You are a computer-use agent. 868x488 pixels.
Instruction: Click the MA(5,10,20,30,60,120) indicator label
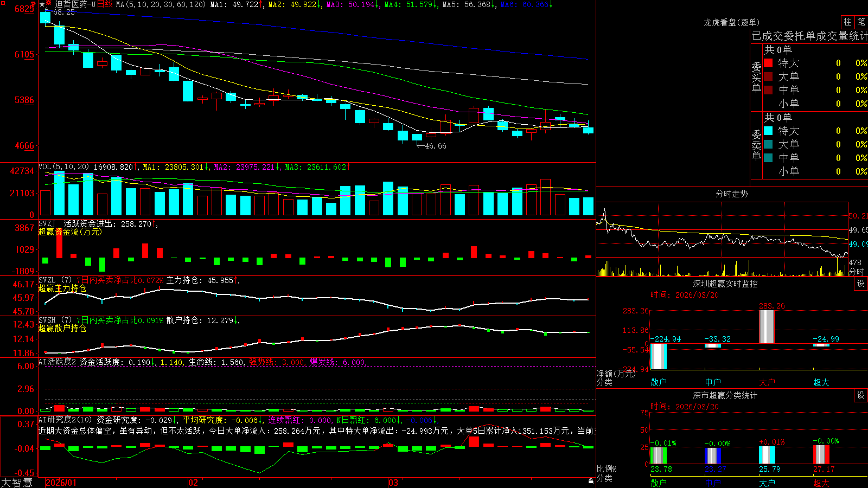tap(161, 4)
